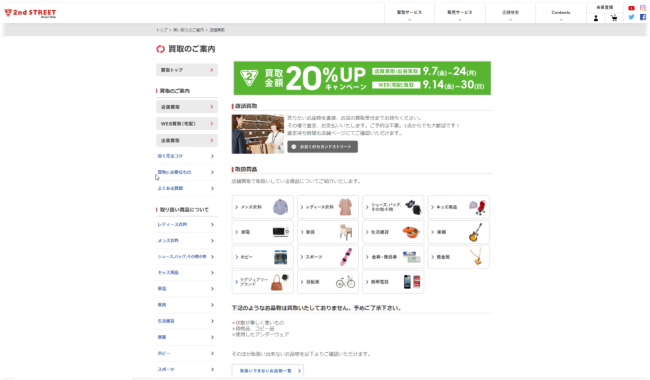Open the 2nd STREET logo homepage link
The image size is (650, 380).
click(30, 13)
